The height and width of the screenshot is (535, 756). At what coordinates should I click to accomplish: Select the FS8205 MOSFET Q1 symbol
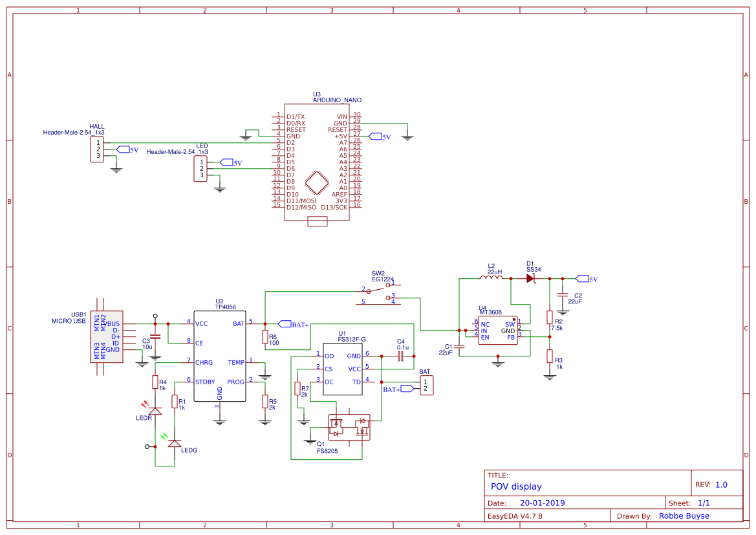pyautogui.click(x=349, y=427)
